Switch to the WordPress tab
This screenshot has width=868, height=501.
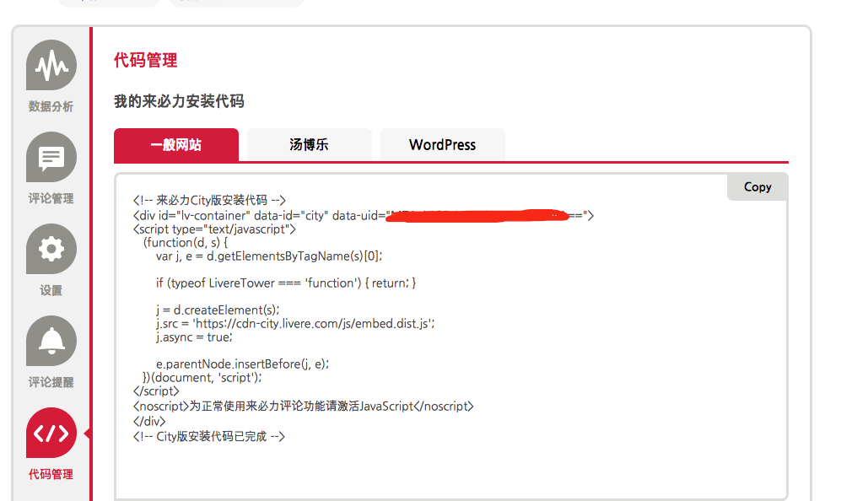[x=442, y=145]
